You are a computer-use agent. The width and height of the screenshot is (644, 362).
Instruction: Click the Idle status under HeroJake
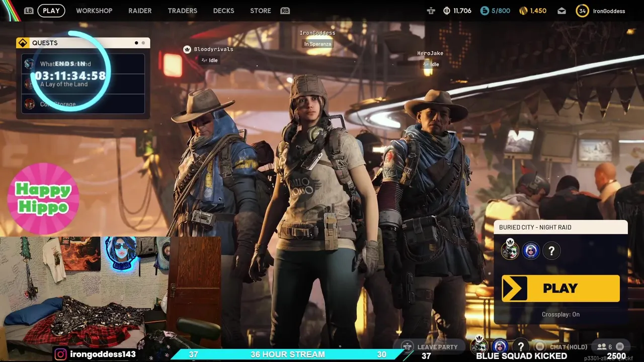click(x=431, y=64)
